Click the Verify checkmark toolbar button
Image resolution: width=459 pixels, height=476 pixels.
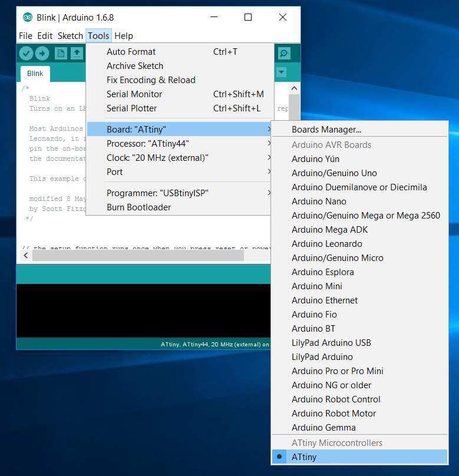pos(26,54)
